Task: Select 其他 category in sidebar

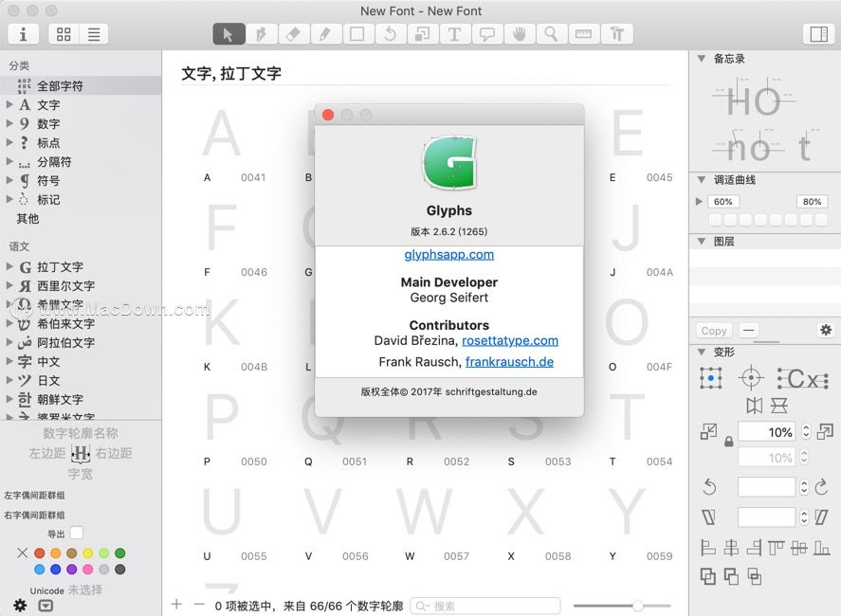Action: click(x=27, y=219)
